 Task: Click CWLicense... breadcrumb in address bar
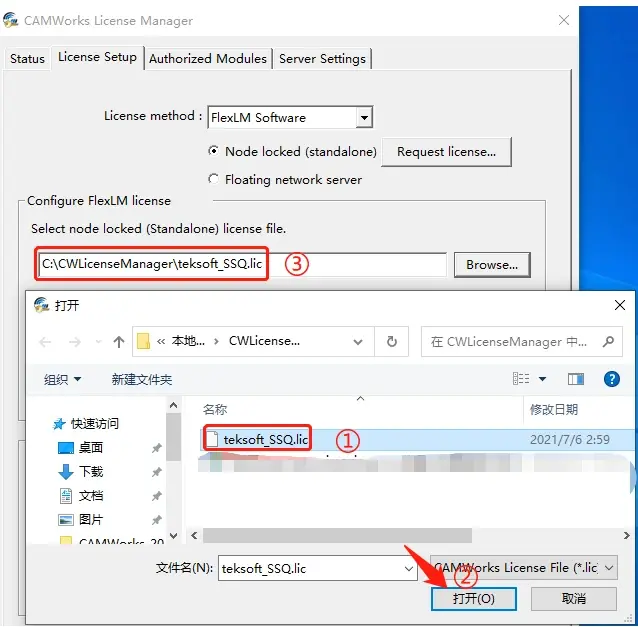(x=264, y=341)
